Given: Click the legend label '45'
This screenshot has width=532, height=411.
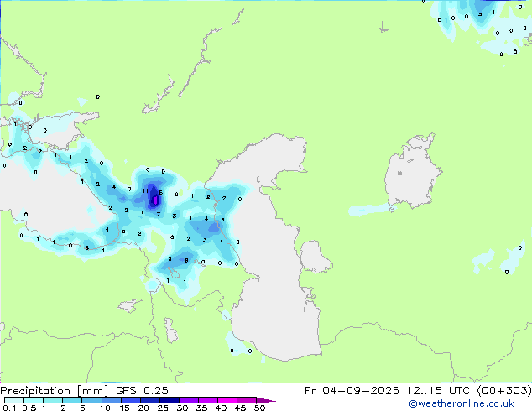Looking at the screenshot, I should tap(240, 408).
